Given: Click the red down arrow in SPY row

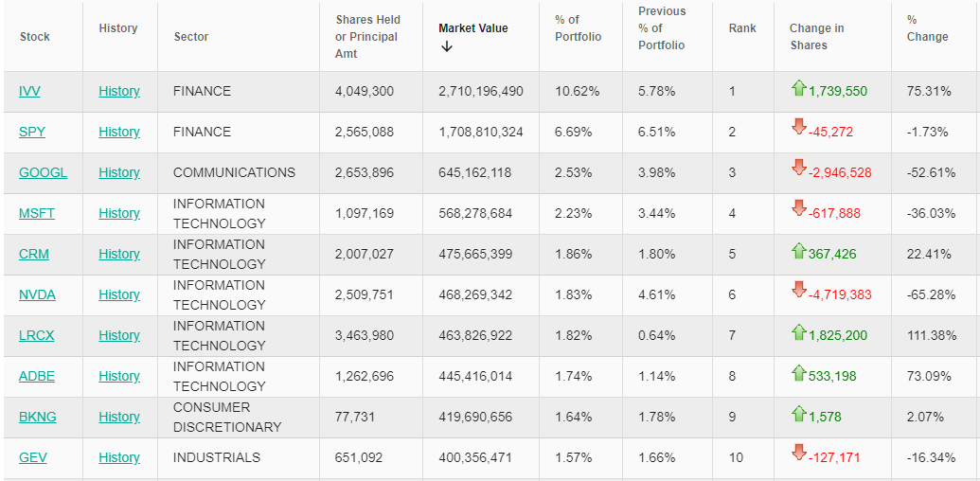Looking at the screenshot, I should (798, 128).
